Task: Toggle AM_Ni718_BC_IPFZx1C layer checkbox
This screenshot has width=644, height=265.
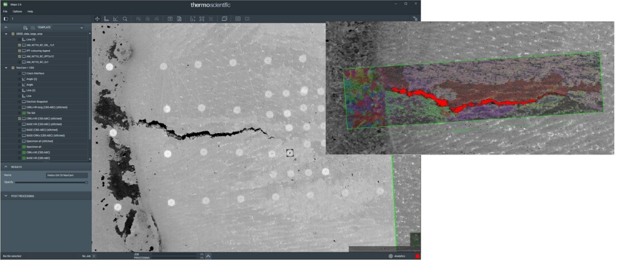Action: 18,56
